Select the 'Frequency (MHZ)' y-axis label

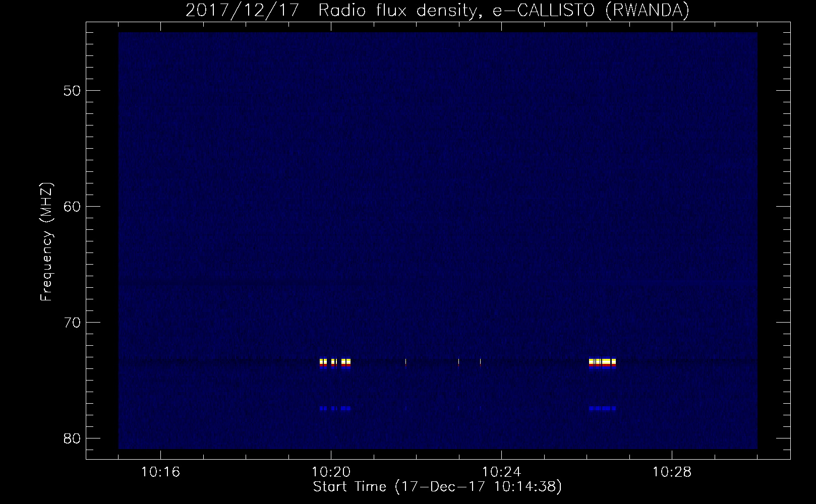46,242
